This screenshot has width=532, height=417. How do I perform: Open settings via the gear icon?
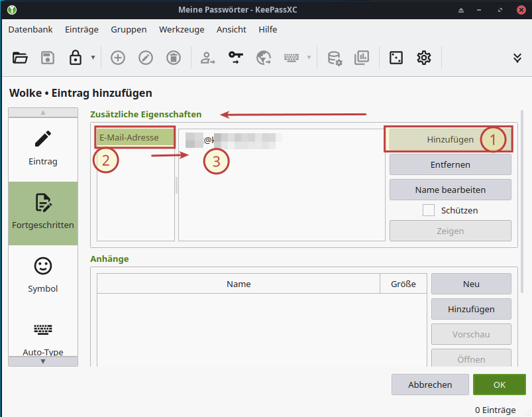(x=423, y=58)
